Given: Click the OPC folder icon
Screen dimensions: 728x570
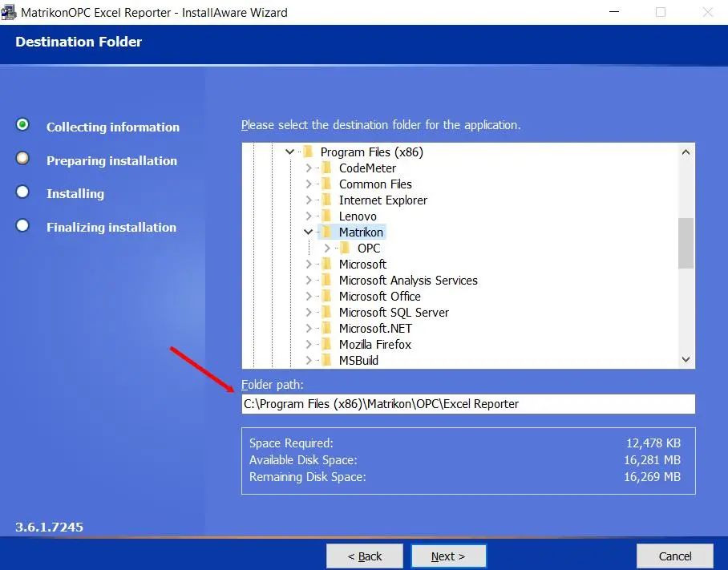Looking at the screenshot, I should click(345, 248).
